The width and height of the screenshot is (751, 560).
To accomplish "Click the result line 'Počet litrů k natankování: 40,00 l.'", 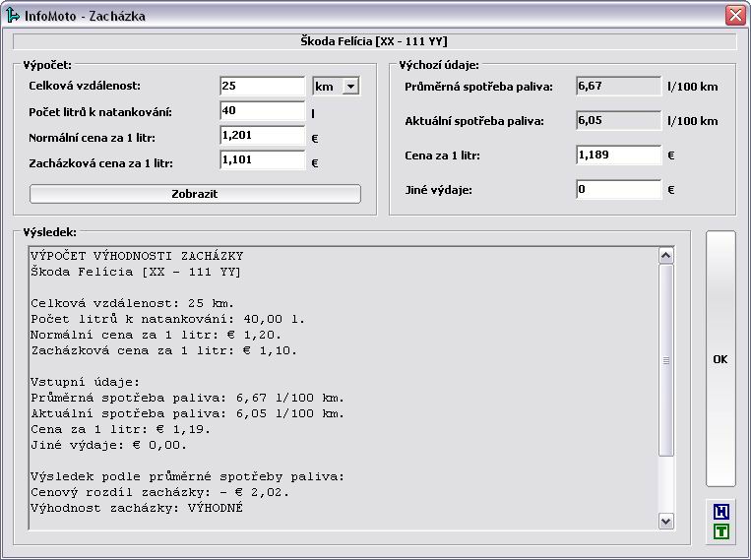I will coord(168,320).
